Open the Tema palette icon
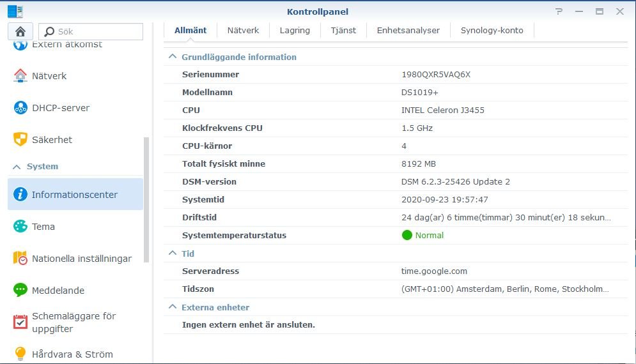 click(20, 227)
